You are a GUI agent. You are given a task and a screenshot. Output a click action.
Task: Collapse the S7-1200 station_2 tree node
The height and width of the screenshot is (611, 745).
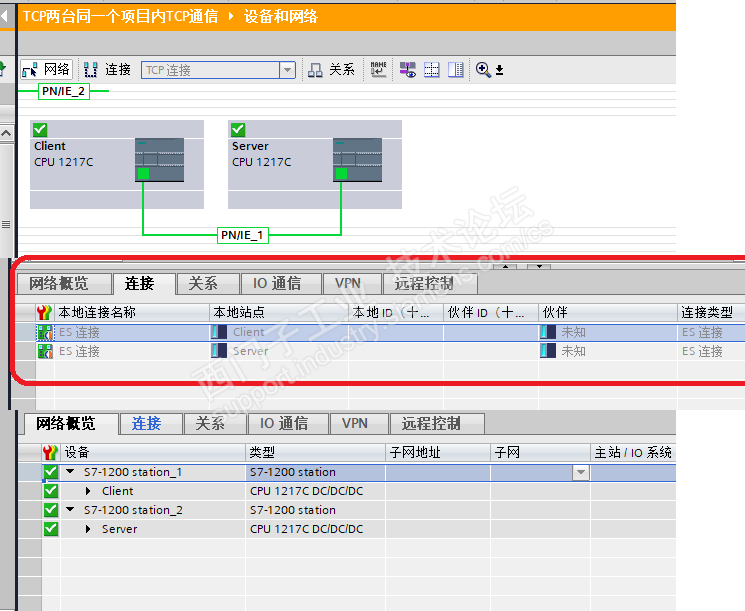tap(70, 510)
